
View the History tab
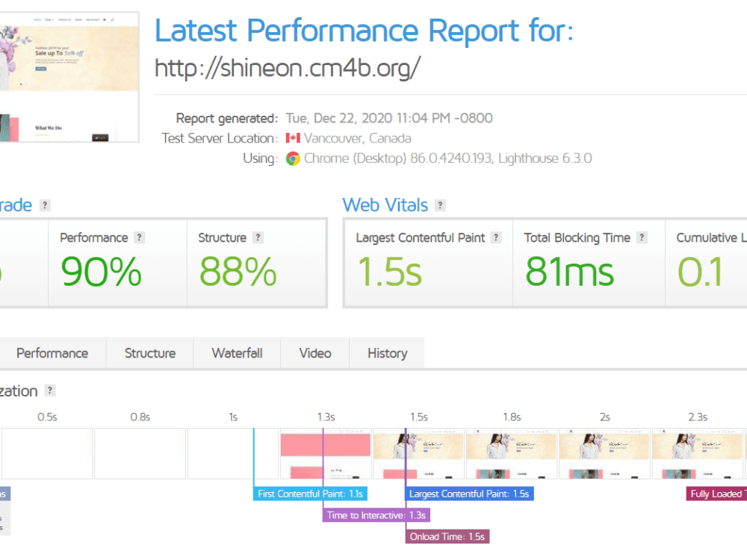387,353
